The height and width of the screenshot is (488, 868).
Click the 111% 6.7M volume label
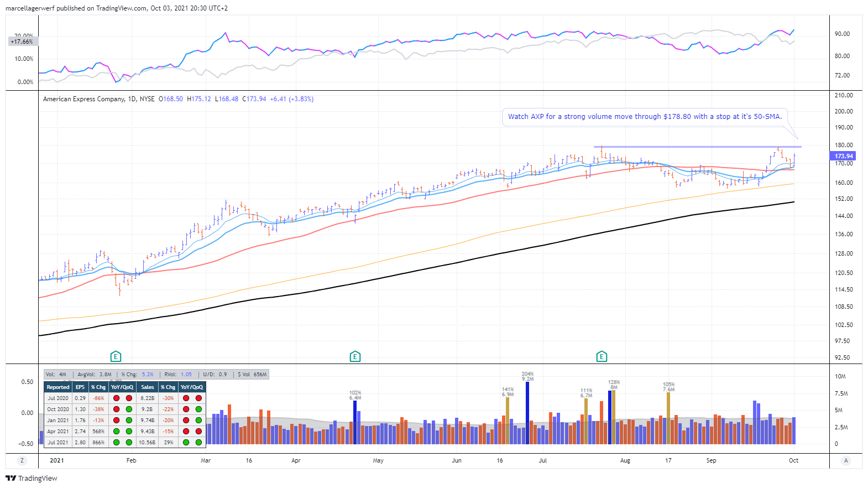point(586,393)
